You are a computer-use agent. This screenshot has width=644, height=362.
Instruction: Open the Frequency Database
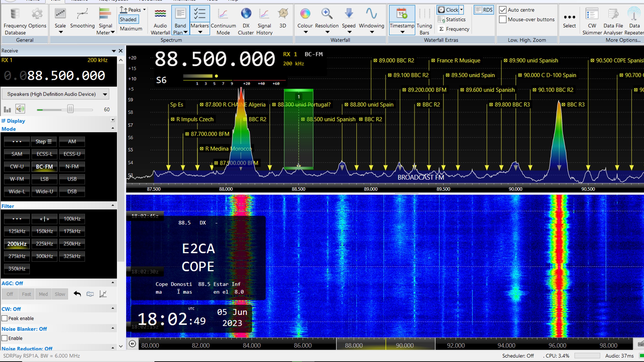tap(15, 21)
